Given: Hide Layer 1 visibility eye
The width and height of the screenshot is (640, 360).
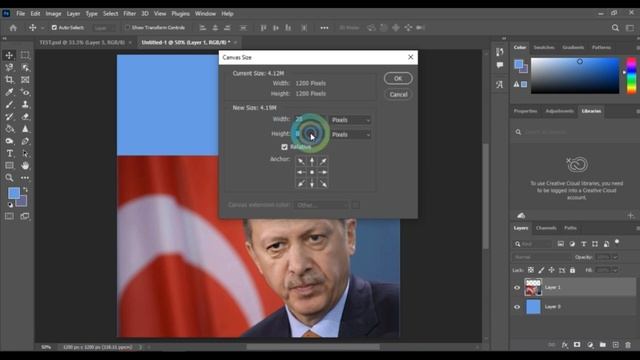Looking at the screenshot, I should click(x=517, y=287).
